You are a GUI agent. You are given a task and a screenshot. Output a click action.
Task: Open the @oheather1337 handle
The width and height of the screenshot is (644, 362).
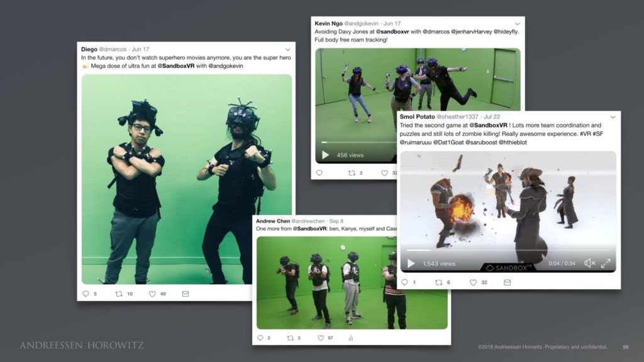tap(457, 116)
